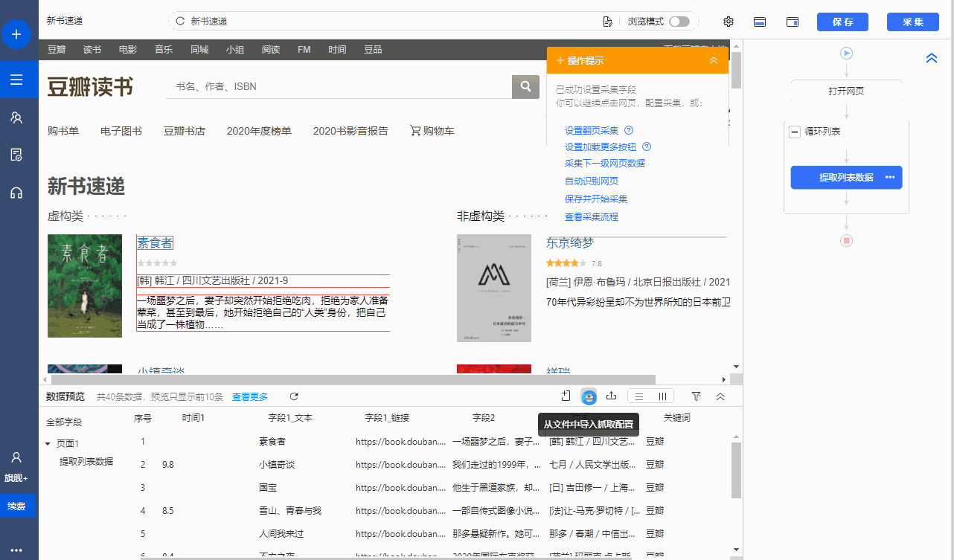The height and width of the screenshot is (560, 954).
Task: Collapse the 操作提示 panel
Action: [x=713, y=60]
